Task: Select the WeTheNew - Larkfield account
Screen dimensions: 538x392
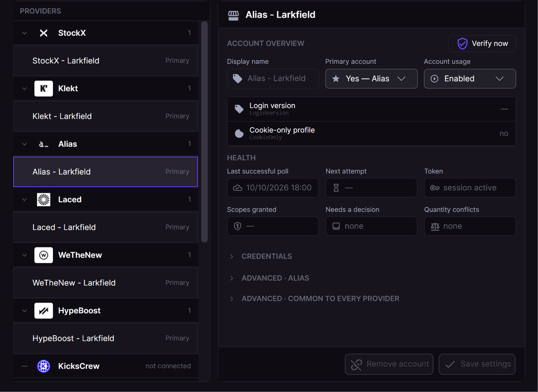Action: click(106, 283)
